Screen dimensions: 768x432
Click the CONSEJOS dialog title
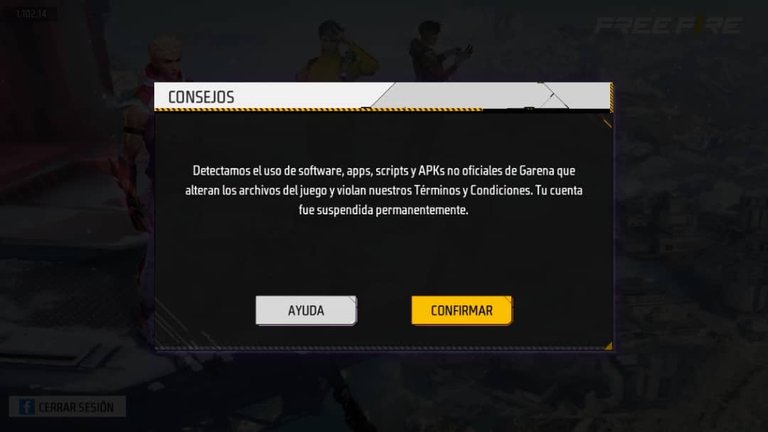201,97
